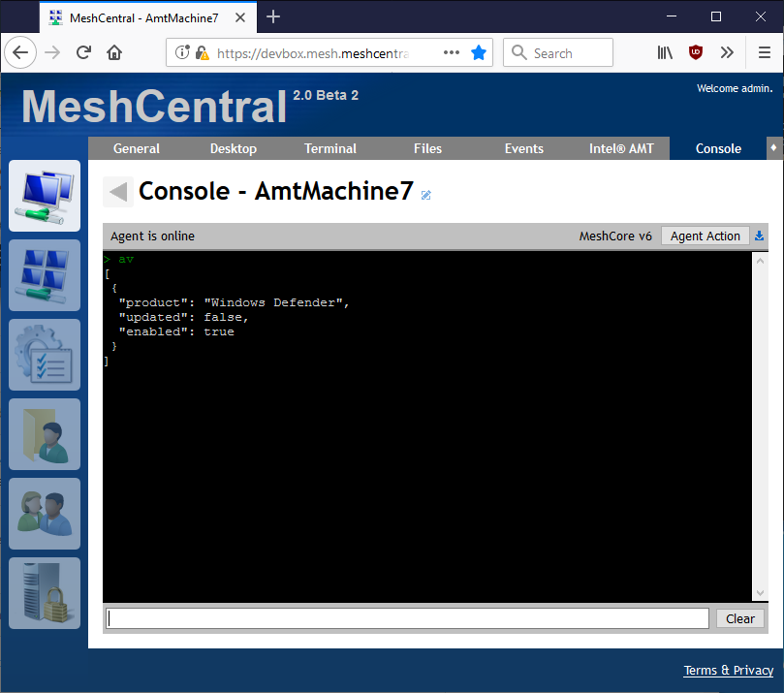Click the MeshCentral logo title

pyautogui.click(x=154, y=107)
